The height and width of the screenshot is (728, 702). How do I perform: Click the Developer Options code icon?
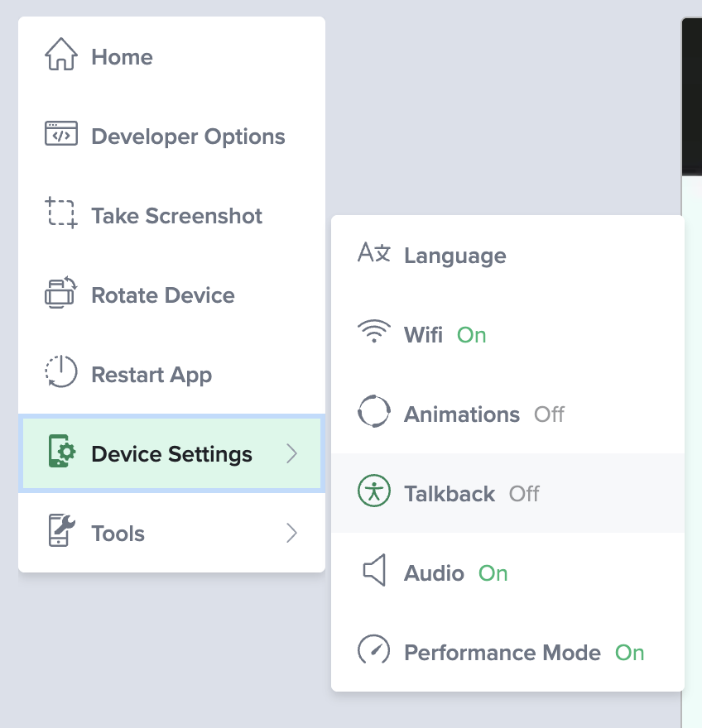click(x=60, y=135)
